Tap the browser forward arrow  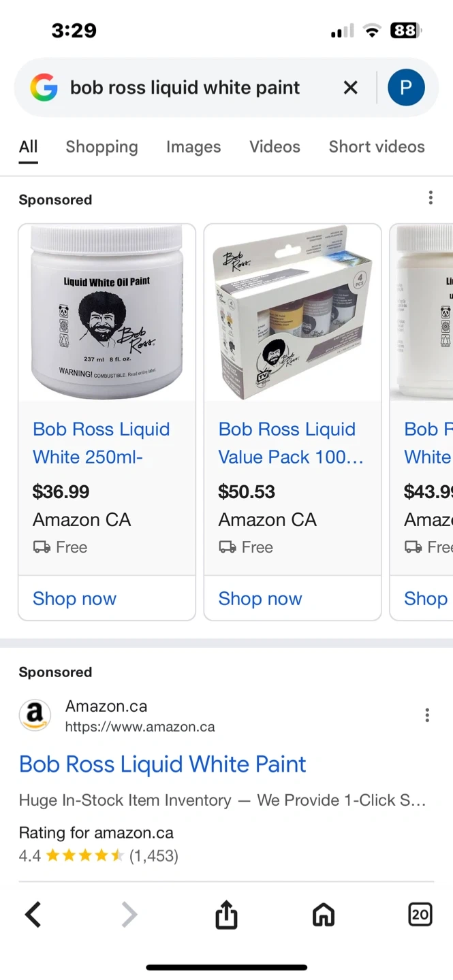(129, 915)
